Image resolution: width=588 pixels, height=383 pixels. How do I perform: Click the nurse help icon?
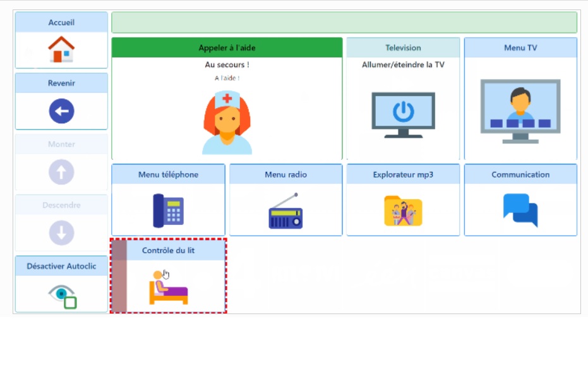point(227,123)
